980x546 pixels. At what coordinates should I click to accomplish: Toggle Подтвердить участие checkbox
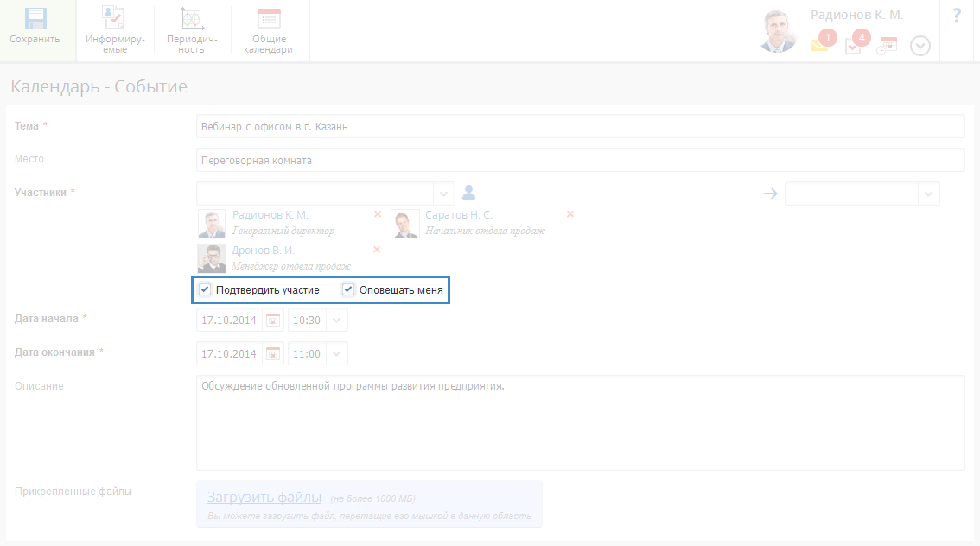(205, 289)
